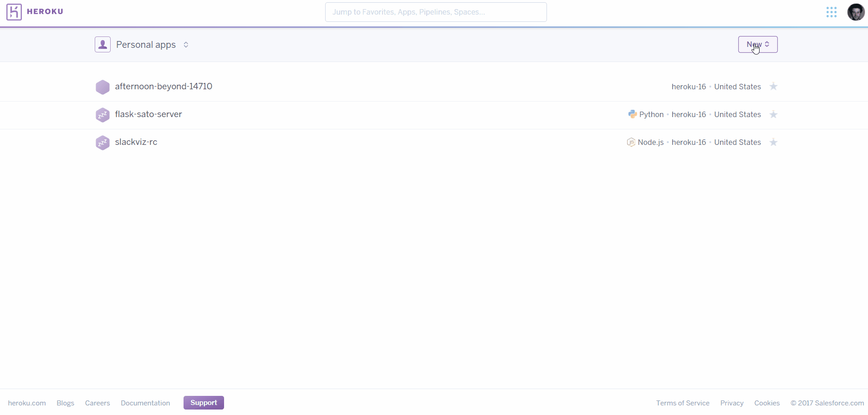Click the Personal apps account icon
Screen dimensions: 868x415
pos(102,44)
